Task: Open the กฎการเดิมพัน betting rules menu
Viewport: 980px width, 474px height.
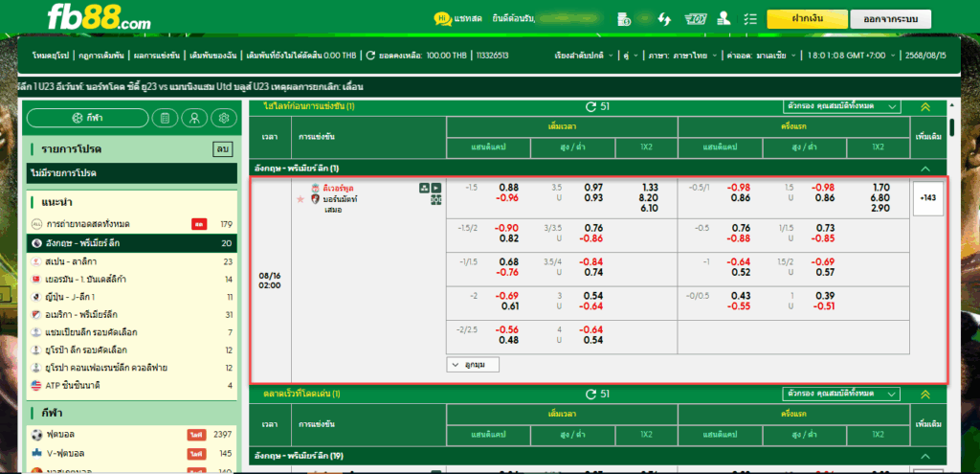Action: (100, 55)
